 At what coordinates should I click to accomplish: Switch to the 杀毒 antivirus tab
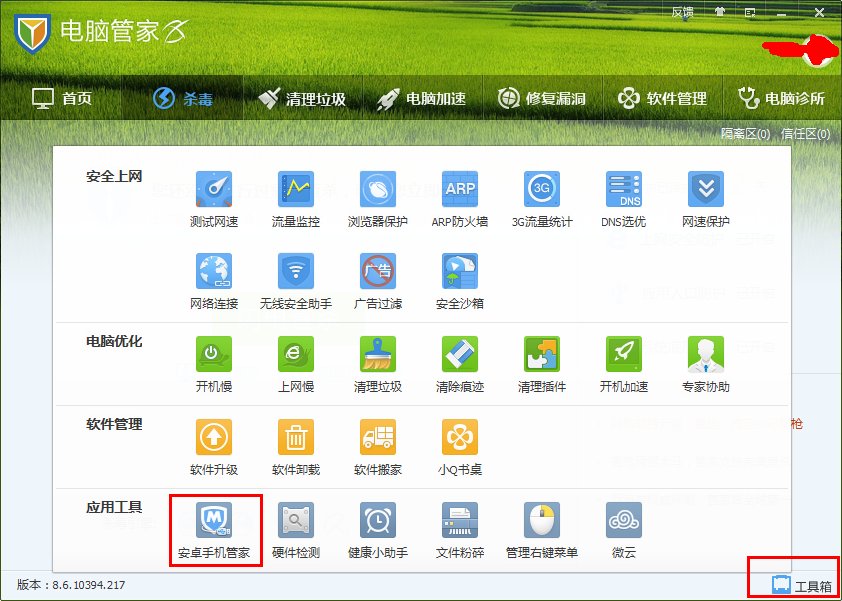coord(186,98)
